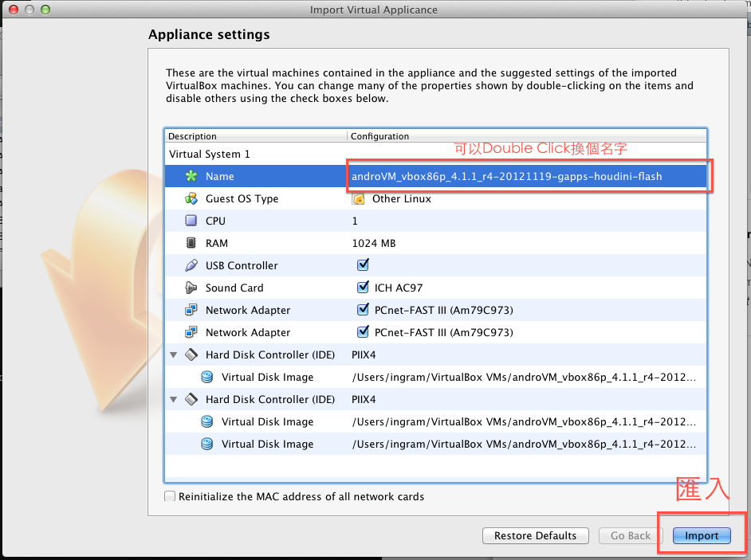Click the Other Linux OS icon
The image size is (751, 560).
(359, 198)
